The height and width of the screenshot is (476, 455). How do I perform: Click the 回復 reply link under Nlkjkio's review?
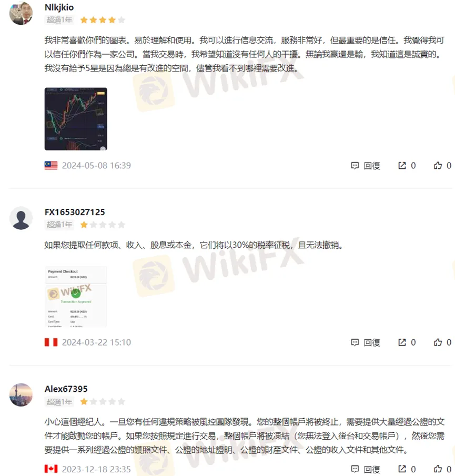click(372, 166)
